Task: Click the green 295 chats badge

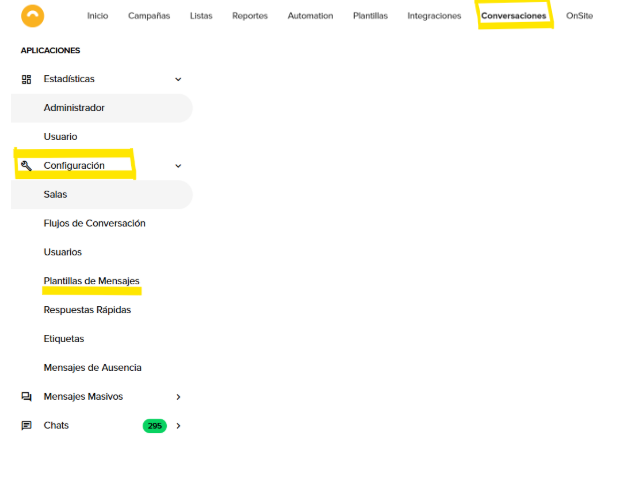Action: (154, 426)
